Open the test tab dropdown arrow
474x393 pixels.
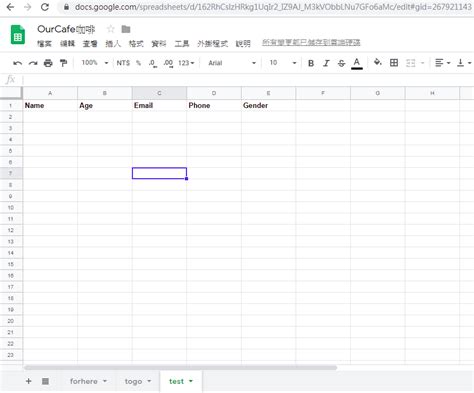pyautogui.click(x=191, y=381)
